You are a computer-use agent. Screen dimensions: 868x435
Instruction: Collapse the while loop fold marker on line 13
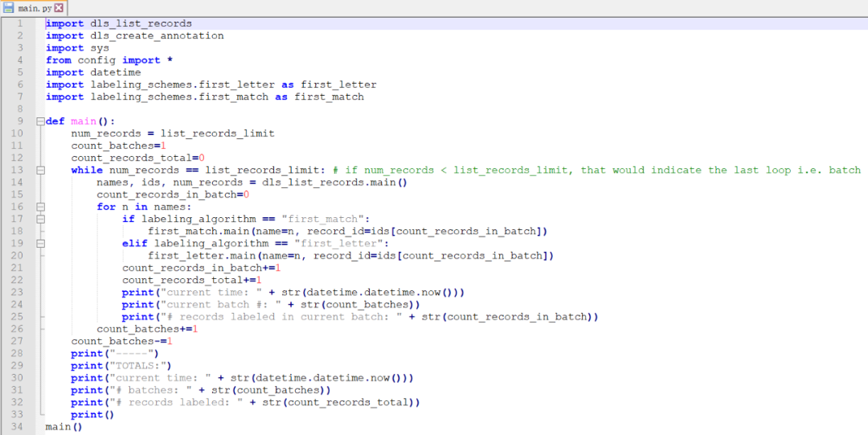coord(40,170)
